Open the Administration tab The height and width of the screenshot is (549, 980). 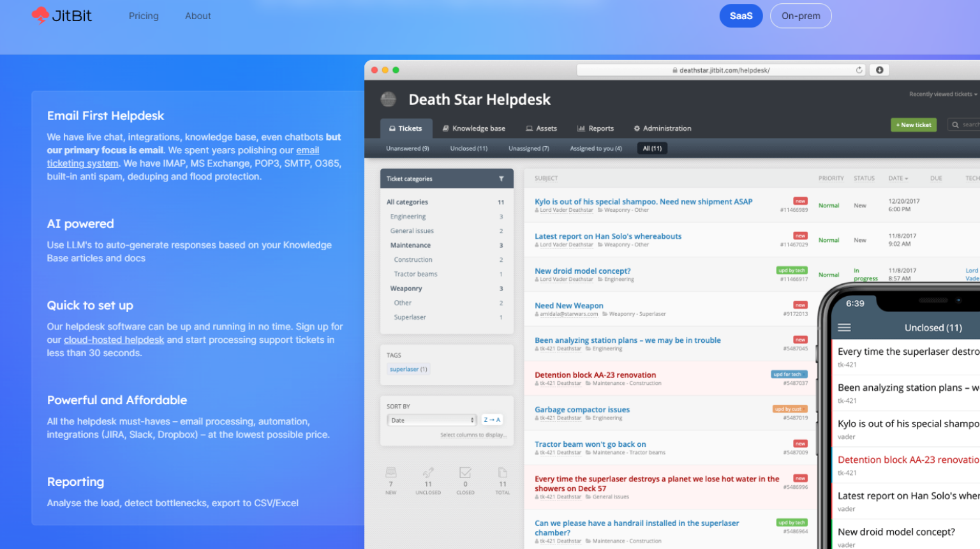pyautogui.click(x=662, y=128)
